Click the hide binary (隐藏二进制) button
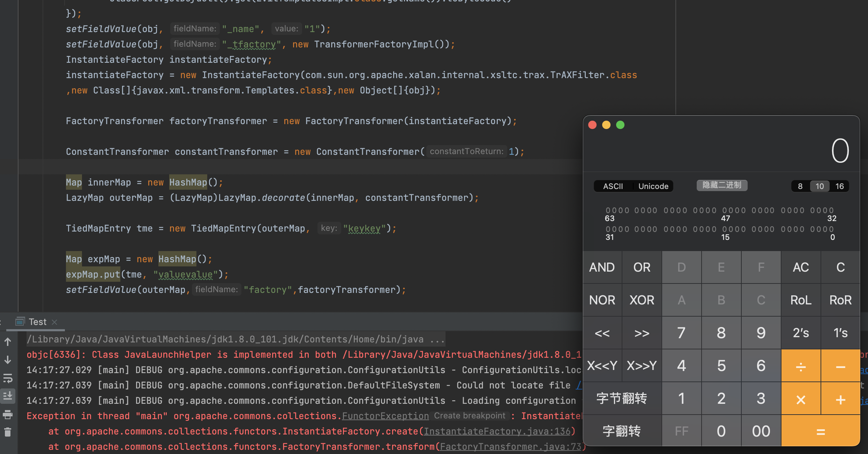This screenshot has height=454, width=868. (x=722, y=185)
